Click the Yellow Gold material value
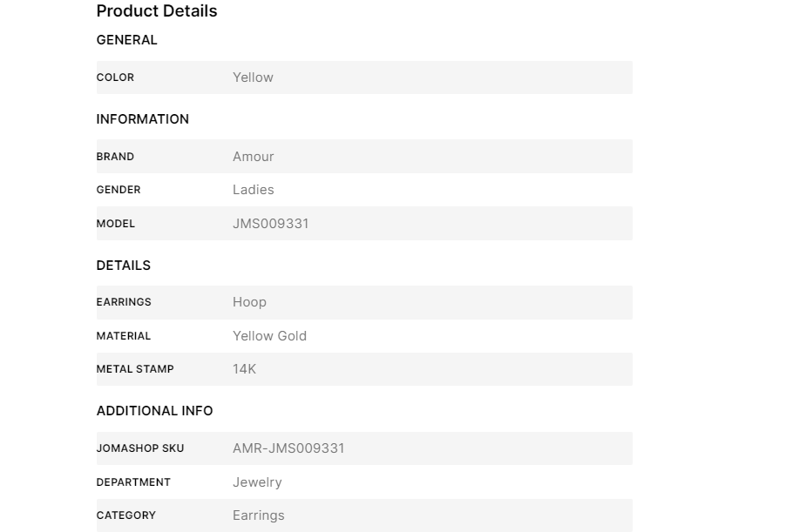The image size is (786, 532). pyautogui.click(x=269, y=336)
